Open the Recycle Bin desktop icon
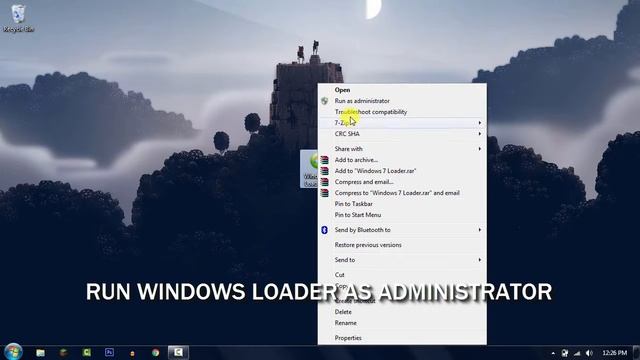The height and width of the screenshot is (360, 640). (x=18, y=18)
